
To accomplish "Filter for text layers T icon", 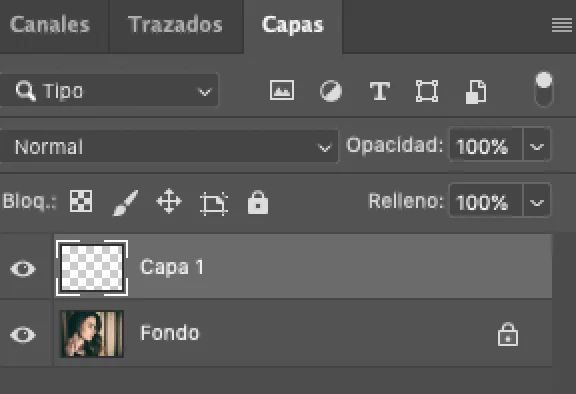I will 379,91.
